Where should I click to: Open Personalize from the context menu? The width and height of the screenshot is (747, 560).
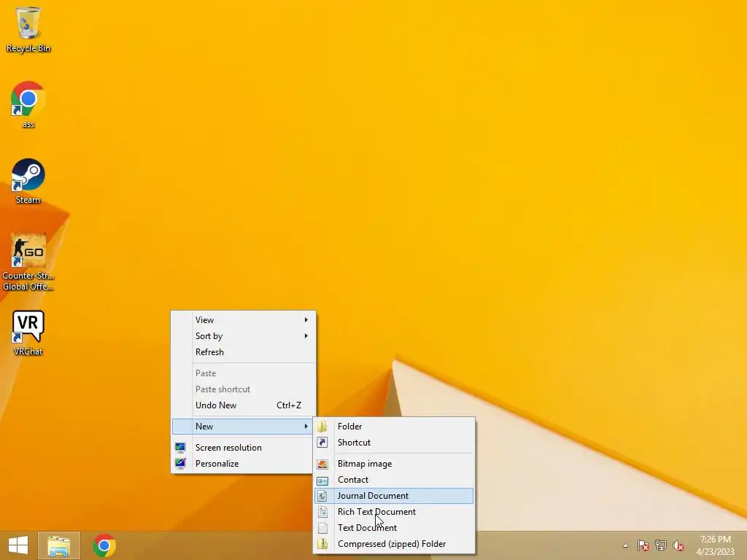tap(244, 464)
